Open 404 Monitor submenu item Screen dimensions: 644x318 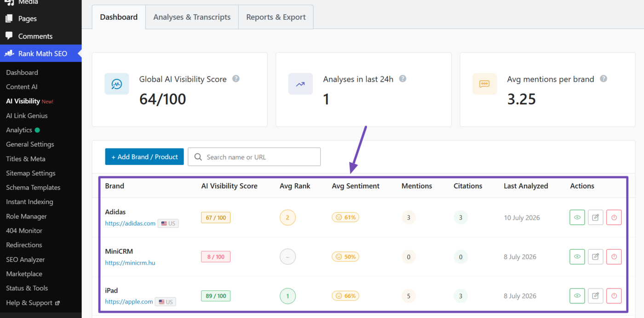click(24, 230)
